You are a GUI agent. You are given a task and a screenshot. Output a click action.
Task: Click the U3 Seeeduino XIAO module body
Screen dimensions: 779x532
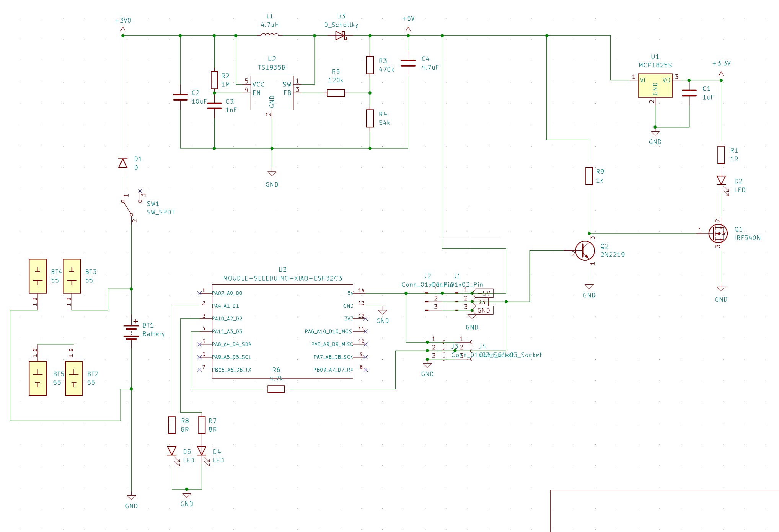pos(282,331)
